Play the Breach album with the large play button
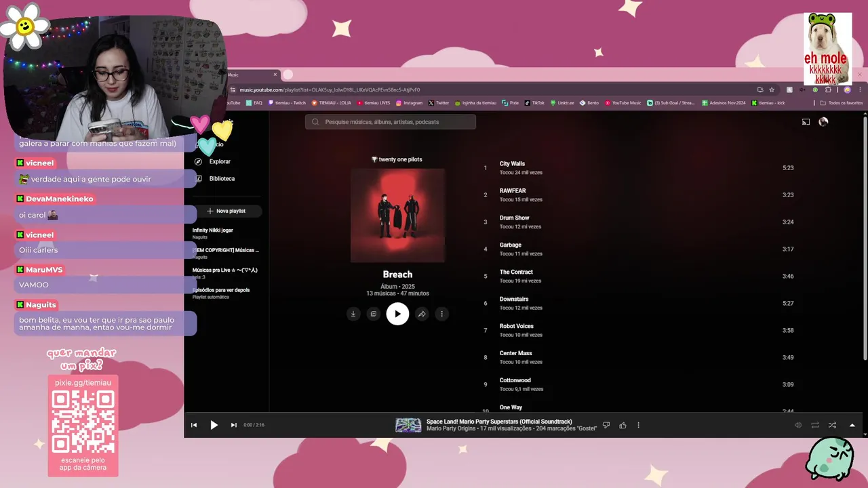Screen dimensions: 868x488 point(397,314)
